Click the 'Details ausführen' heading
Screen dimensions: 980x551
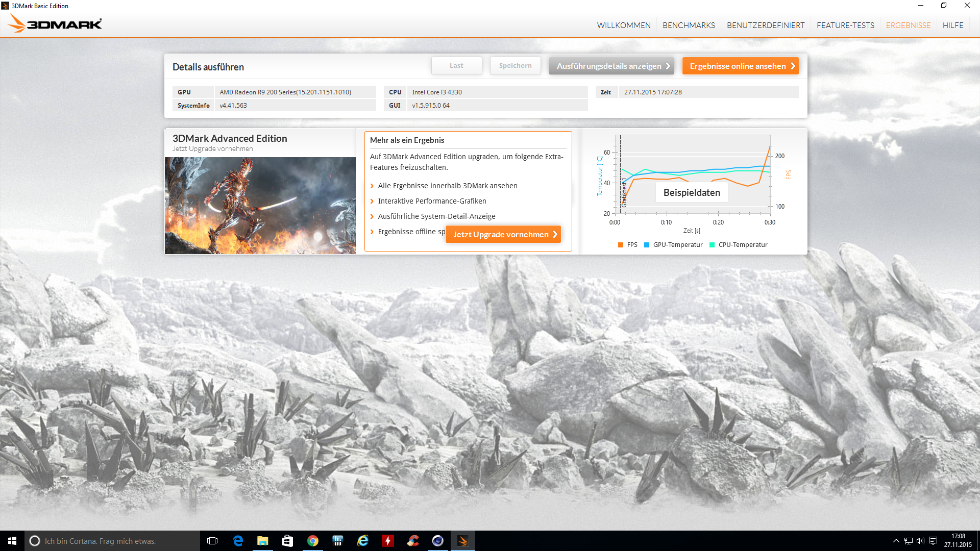208,67
